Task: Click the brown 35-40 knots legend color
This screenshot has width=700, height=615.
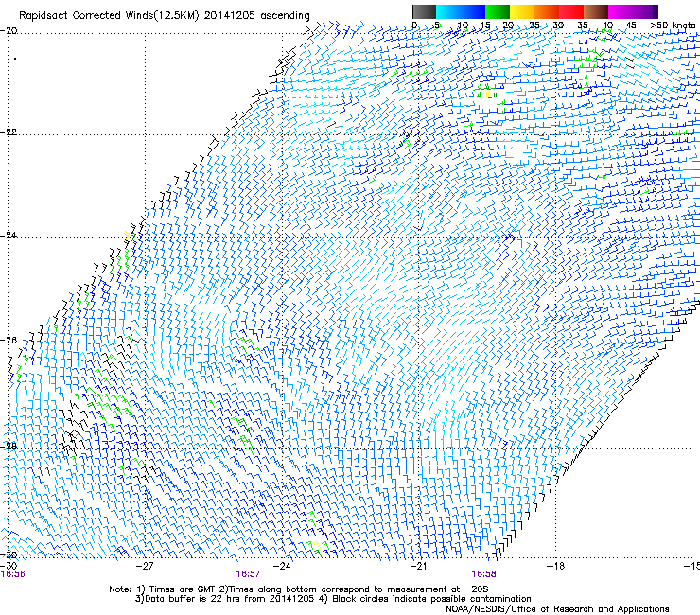Action: [x=596, y=11]
